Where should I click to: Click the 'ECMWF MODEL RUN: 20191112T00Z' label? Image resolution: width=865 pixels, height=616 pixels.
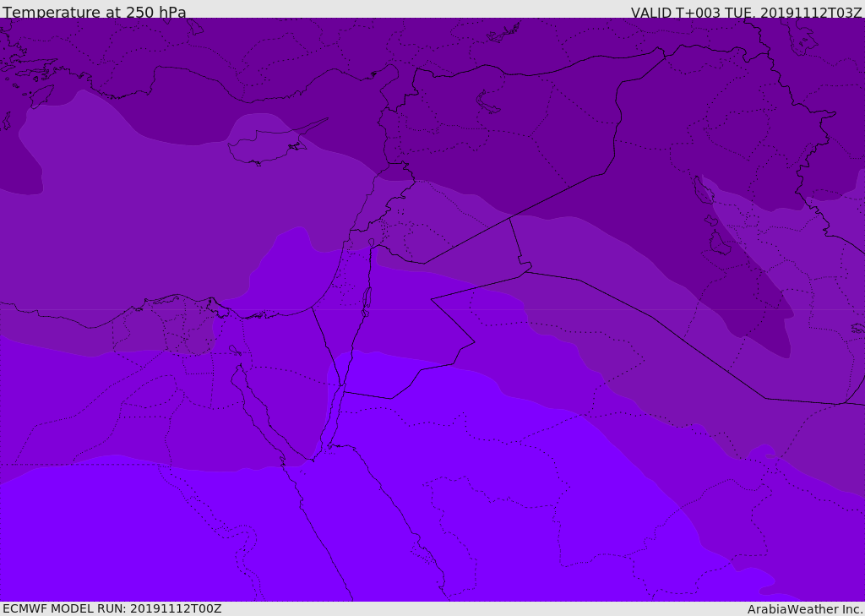tap(112, 608)
